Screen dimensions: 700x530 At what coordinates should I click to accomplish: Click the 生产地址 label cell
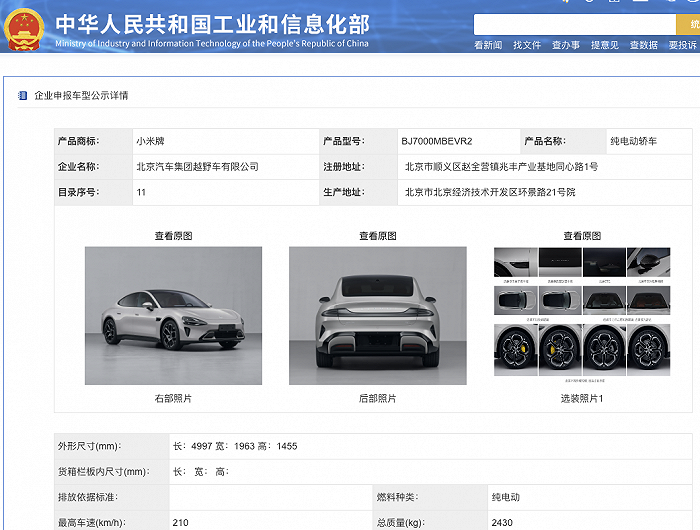coord(358,192)
